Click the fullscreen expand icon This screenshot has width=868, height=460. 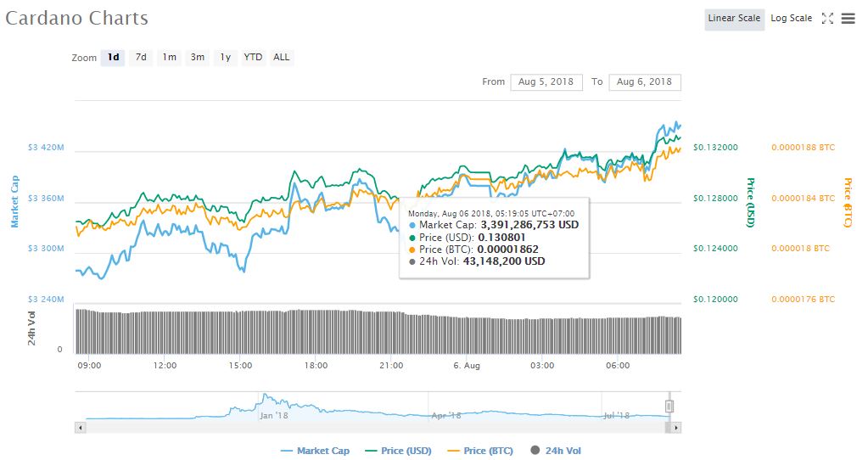(x=828, y=18)
